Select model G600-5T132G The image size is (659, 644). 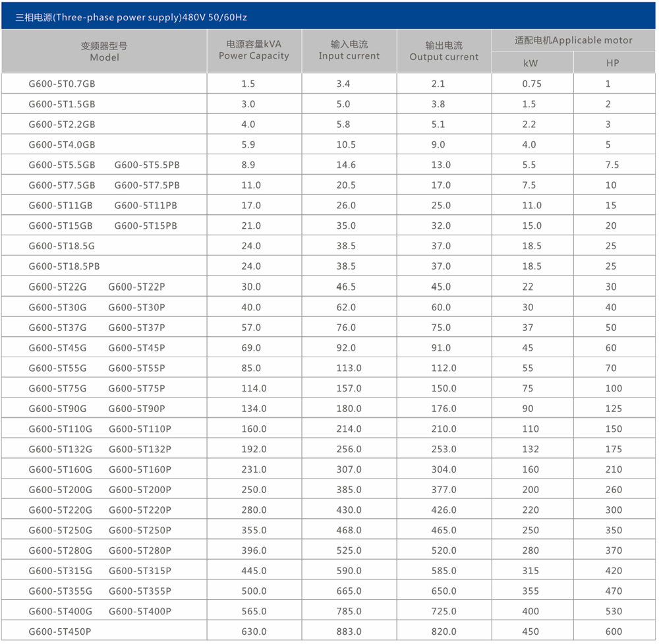pos(60,449)
